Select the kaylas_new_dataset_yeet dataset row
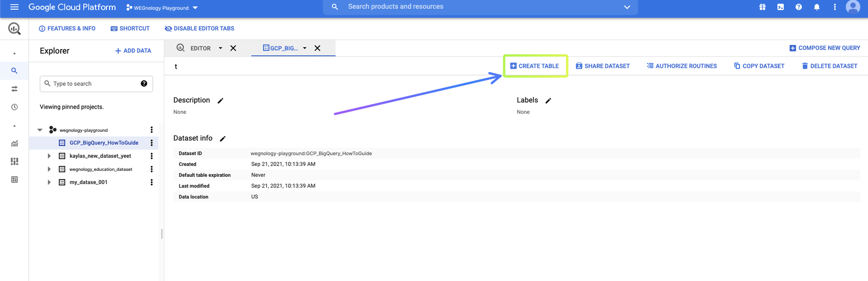868x281 pixels. click(x=100, y=156)
